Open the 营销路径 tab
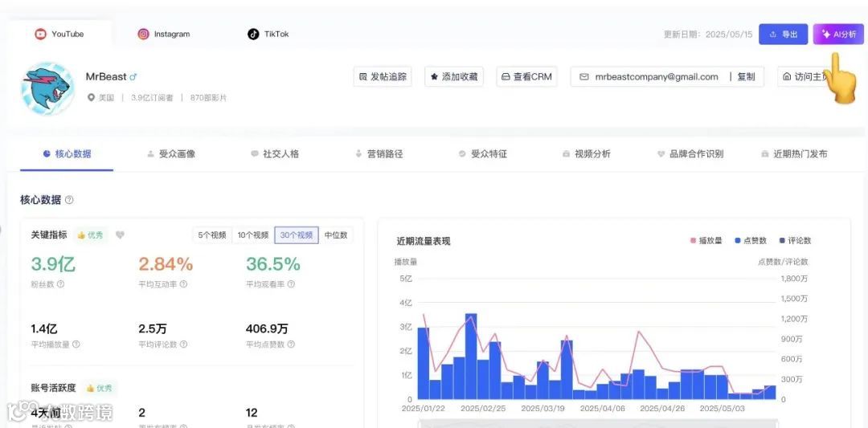 (379, 153)
